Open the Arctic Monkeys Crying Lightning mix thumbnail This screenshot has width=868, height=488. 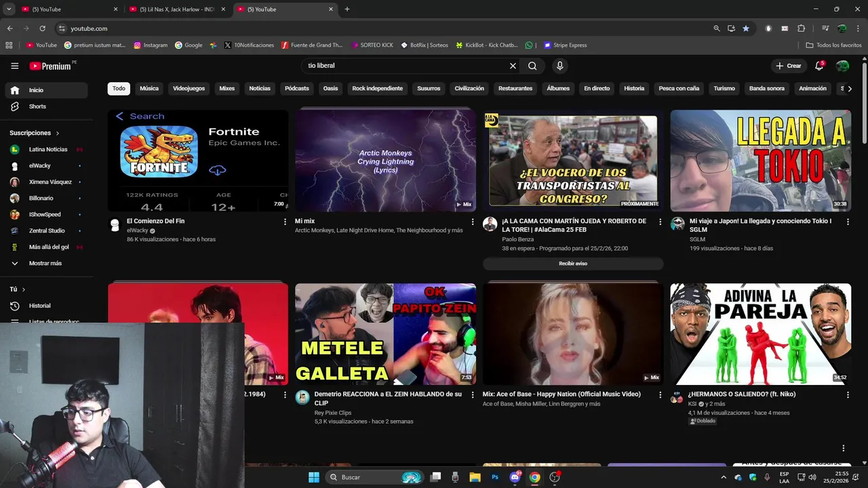(385, 161)
